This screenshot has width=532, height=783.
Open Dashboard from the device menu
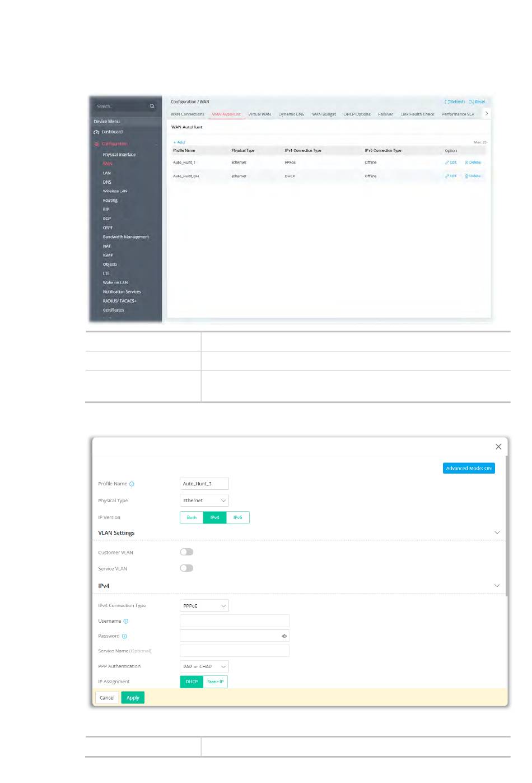pyautogui.click(x=111, y=132)
